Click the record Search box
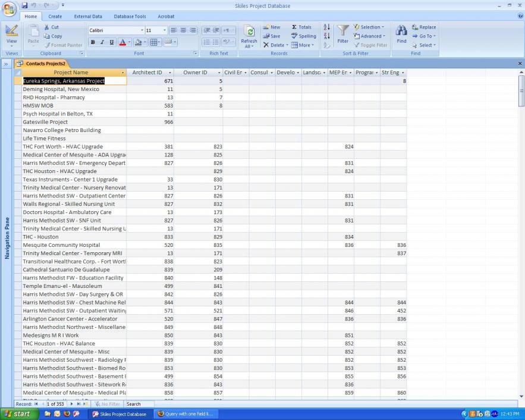This screenshot has width=525, height=420. 139,404
